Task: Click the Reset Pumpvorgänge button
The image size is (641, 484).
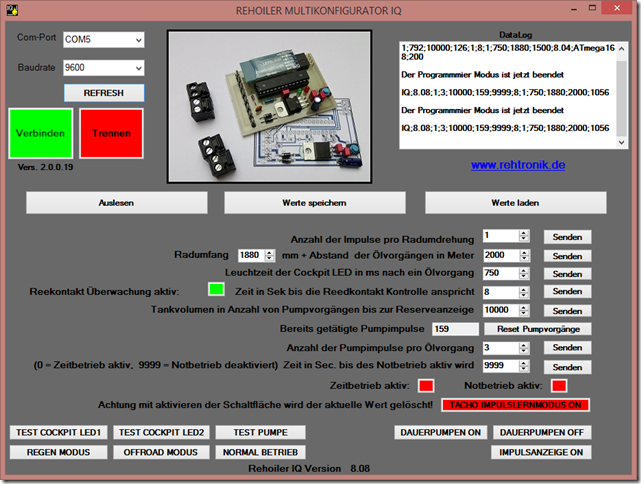Action: click(538, 329)
